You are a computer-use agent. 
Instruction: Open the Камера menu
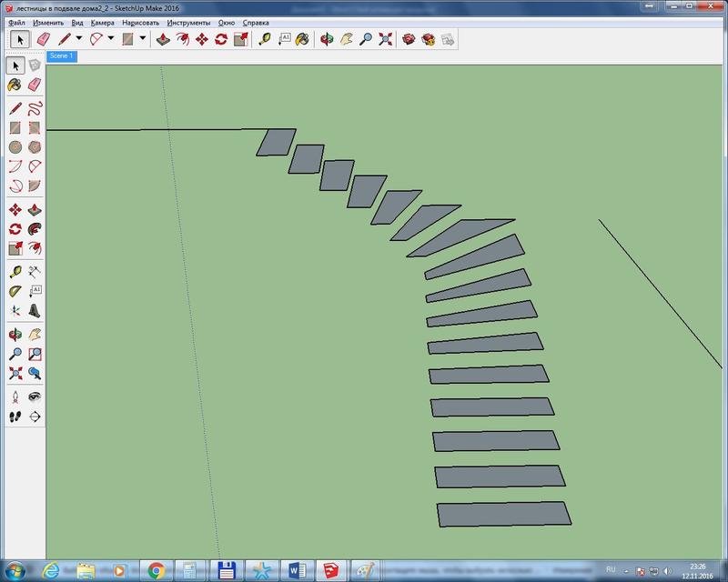102,22
